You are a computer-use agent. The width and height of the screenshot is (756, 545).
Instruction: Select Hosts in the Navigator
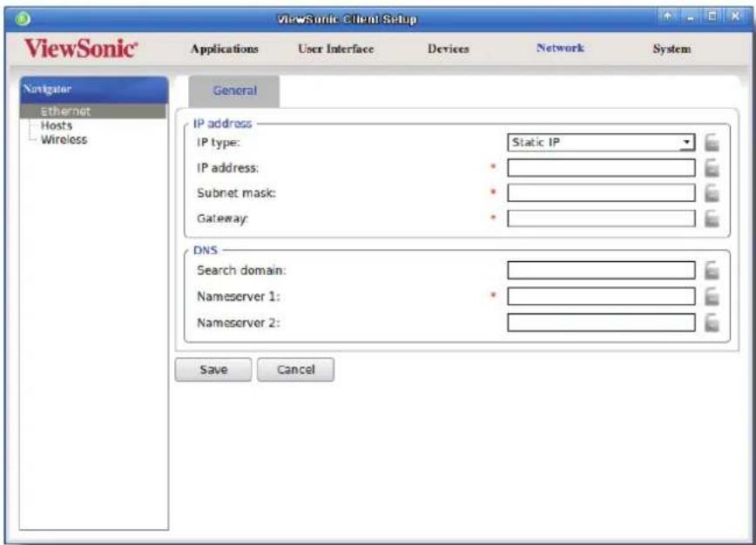coord(57,125)
